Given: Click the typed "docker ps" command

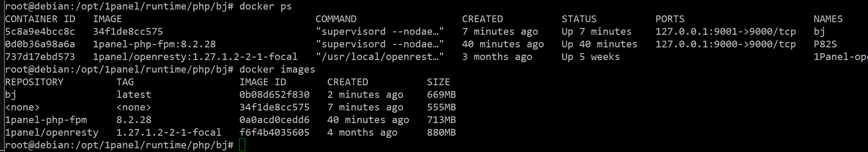Looking at the screenshot, I should point(266,6).
